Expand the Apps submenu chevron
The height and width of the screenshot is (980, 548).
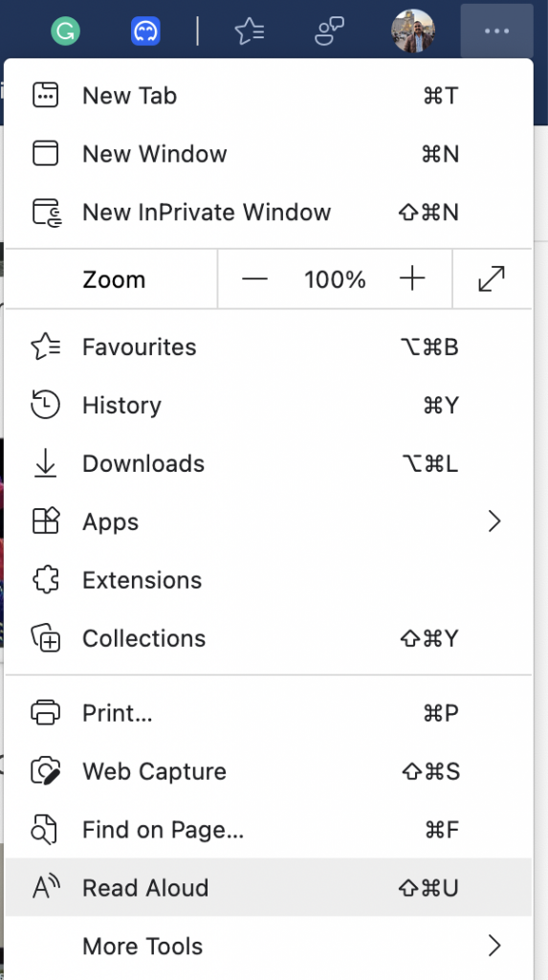click(494, 521)
